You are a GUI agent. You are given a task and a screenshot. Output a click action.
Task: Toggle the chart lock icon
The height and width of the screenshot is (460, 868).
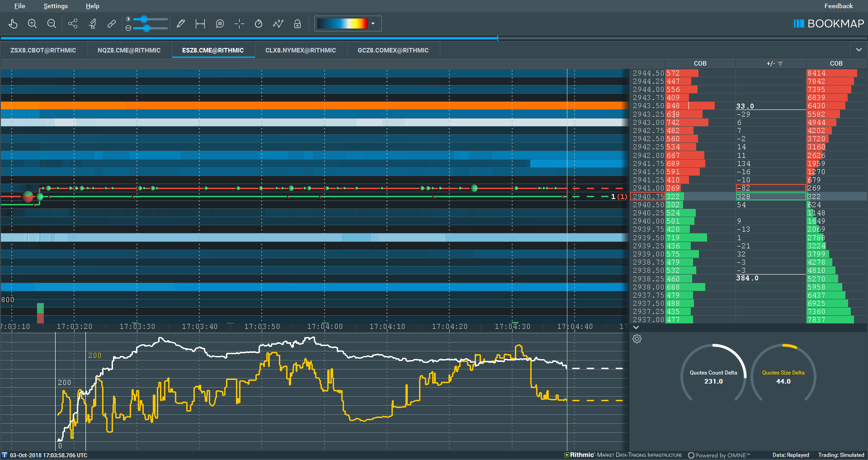click(297, 24)
